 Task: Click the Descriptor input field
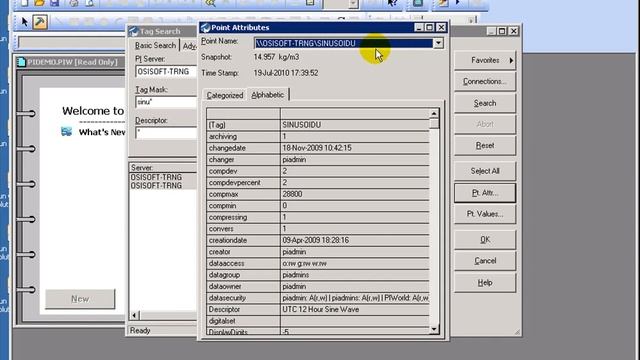tap(166, 133)
